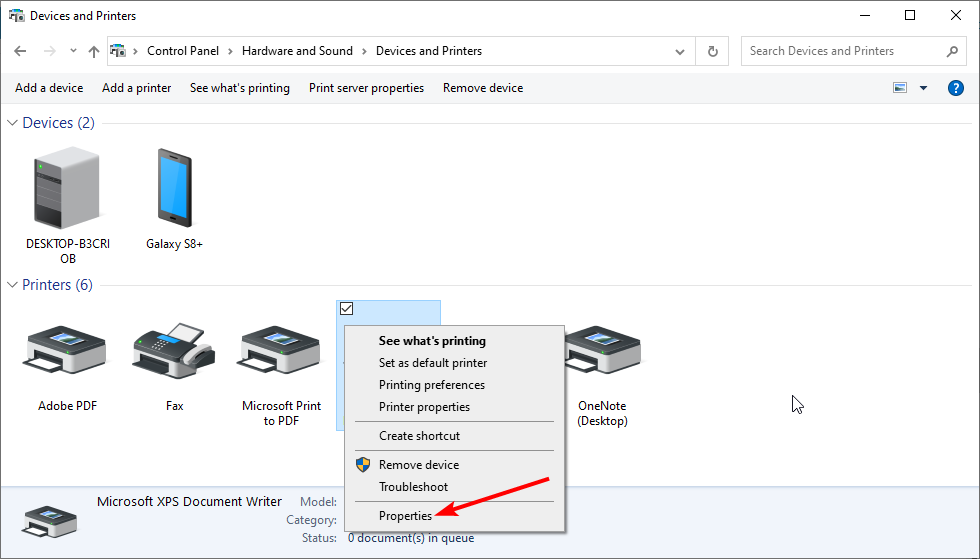Select Troubleshoot from the context menu
The image size is (980, 559).
pyautogui.click(x=413, y=486)
